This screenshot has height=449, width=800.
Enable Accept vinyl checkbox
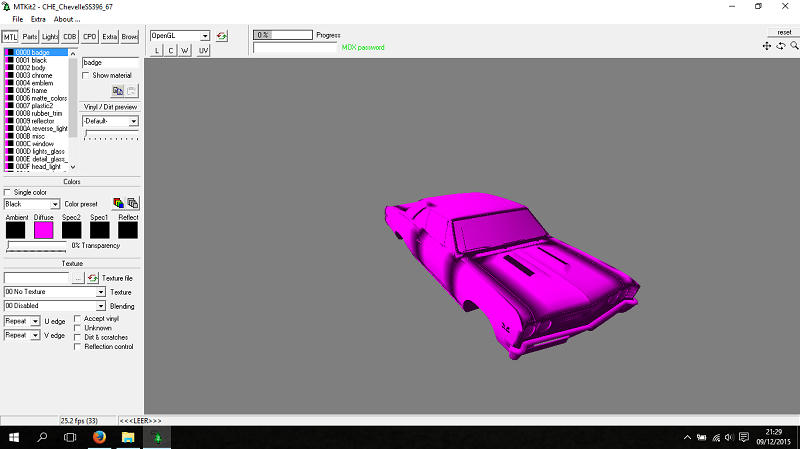[78, 318]
